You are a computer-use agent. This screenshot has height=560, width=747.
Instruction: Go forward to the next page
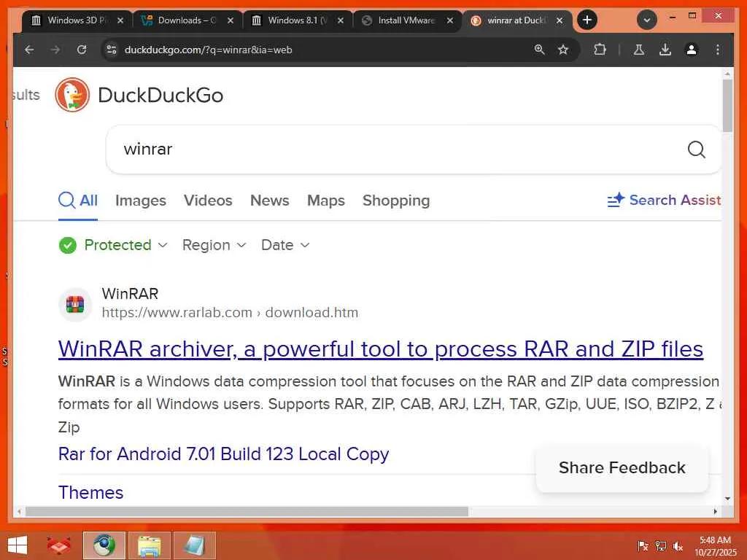[55, 50]
